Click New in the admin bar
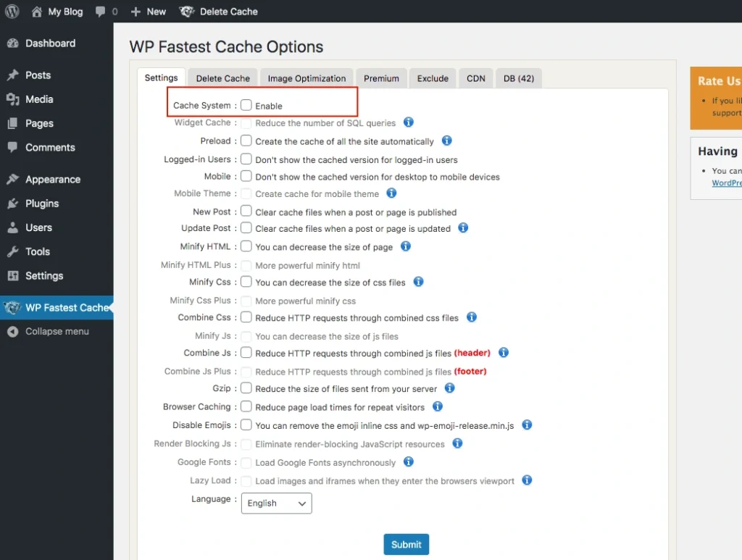The width and height of the screenshot is (742, 560). point(157,12)
